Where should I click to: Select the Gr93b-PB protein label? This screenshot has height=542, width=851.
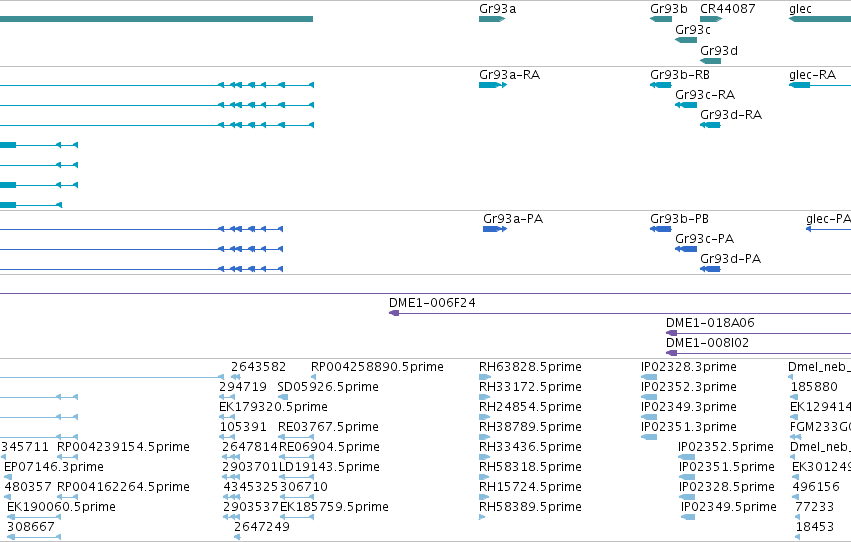[x=679, y=219]
